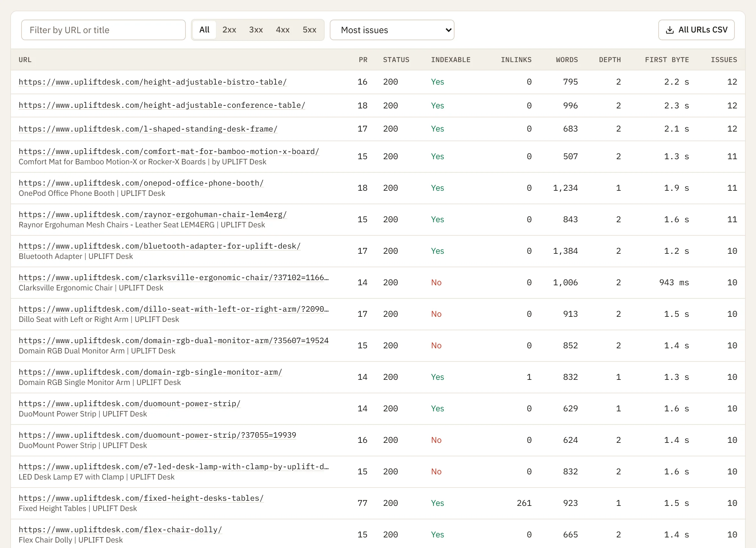Click the 1,384 words value in Bluetooth Adapter row
756x548 pixels.
coord(565,251)
